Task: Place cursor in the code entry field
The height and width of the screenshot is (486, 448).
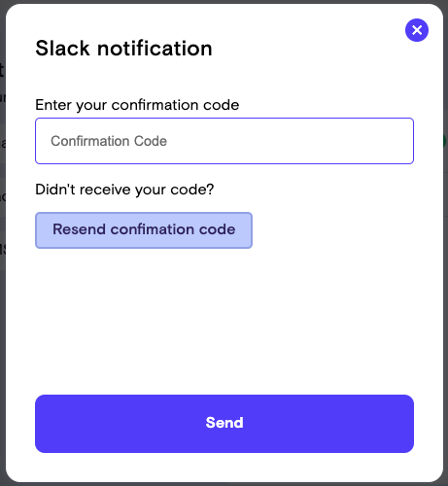Action: (224, 141)
